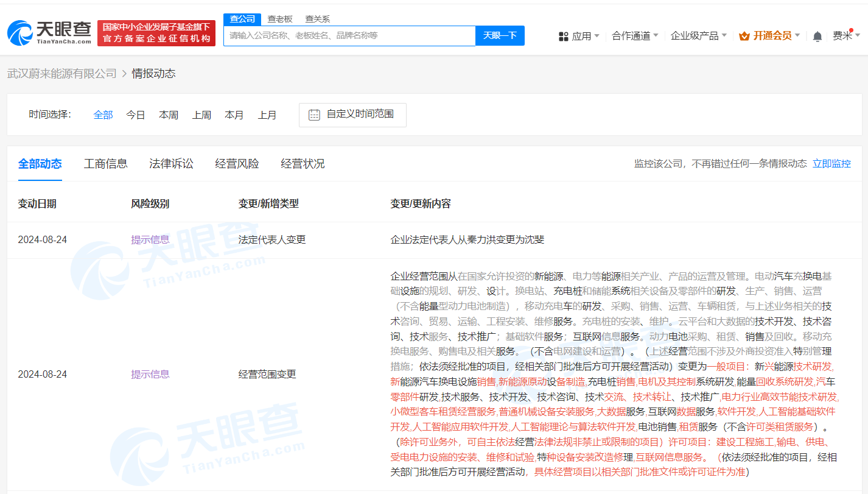Expand the 合作通道 dropdown

[631, 35]
